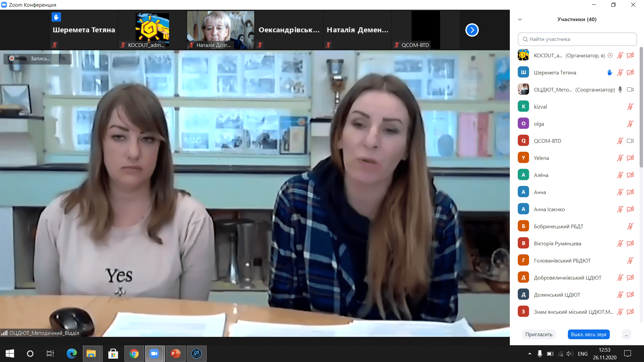Expand hidden system tray icons arrow

coord(530,353)
